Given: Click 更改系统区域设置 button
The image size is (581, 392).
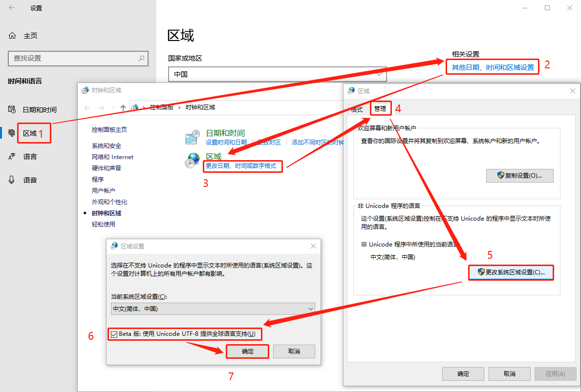Looking at the screenshot, I should [511, 272].
